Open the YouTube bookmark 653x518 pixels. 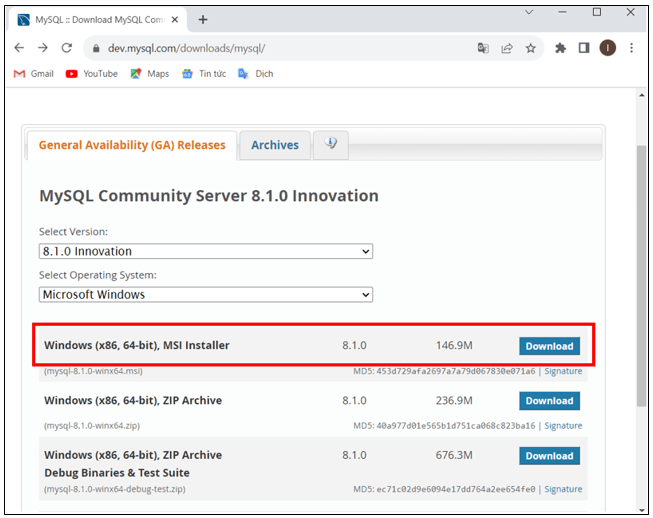pos(92,73)
